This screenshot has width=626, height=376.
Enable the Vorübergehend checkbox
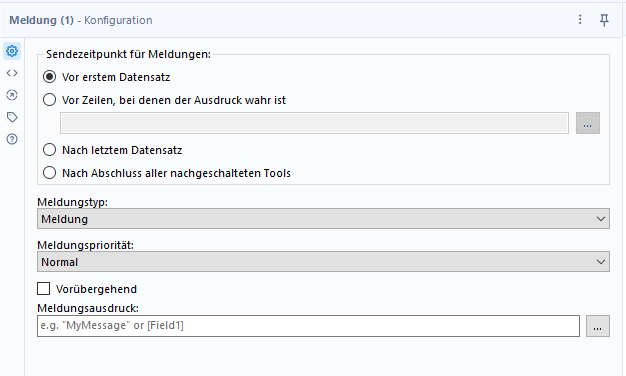(x=44, y=289)
